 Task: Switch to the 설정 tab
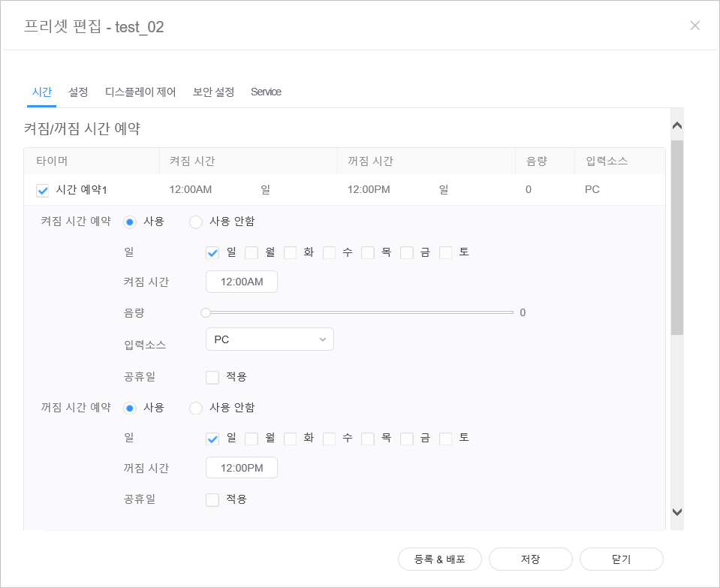(78, 92)
